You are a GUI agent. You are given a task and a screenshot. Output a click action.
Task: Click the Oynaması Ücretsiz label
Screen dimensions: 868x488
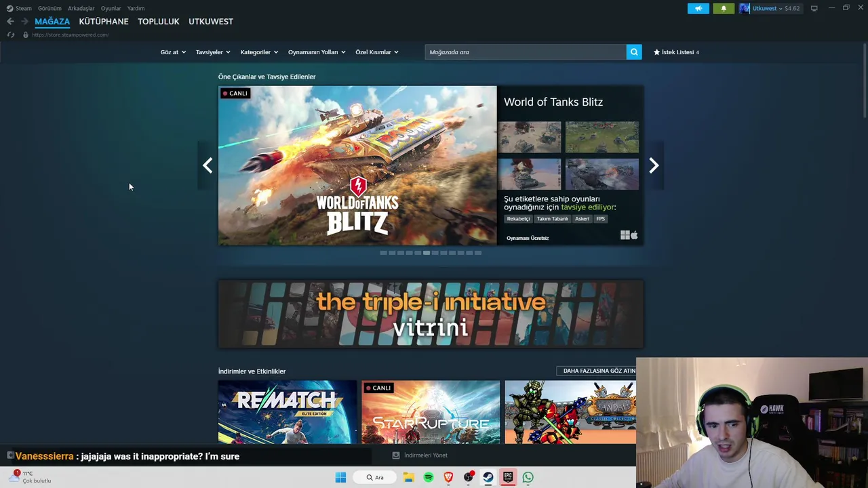tap(528, 238)
